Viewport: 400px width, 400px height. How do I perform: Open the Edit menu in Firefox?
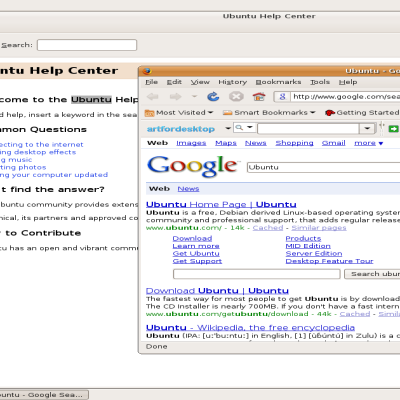pyautogui.click(x=174, y=82)
